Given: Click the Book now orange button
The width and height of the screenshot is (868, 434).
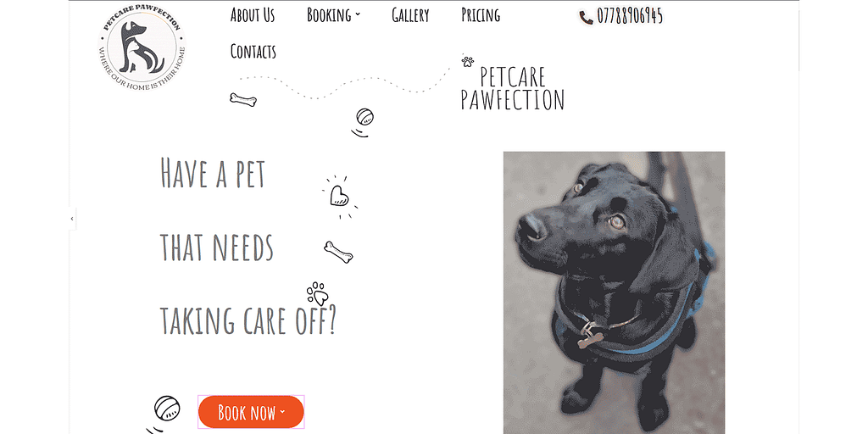Looking at the screenshot, I should click(251, 412).
